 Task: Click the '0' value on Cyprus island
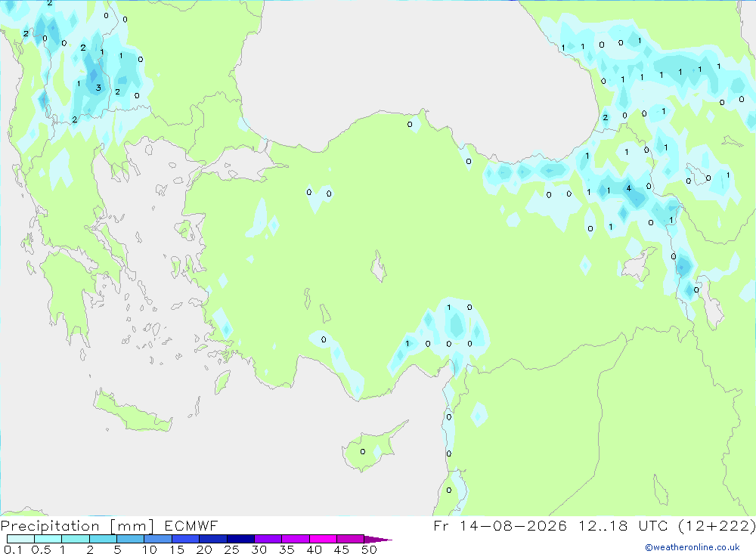click(363, 452)
